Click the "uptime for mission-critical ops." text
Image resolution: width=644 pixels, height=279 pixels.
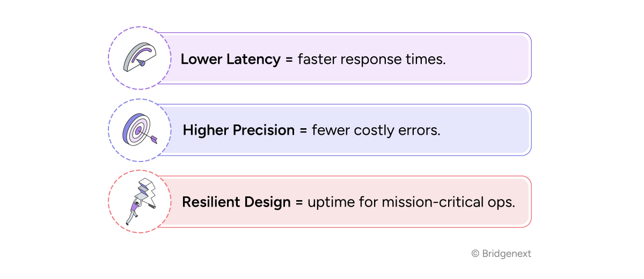point(411,202)
